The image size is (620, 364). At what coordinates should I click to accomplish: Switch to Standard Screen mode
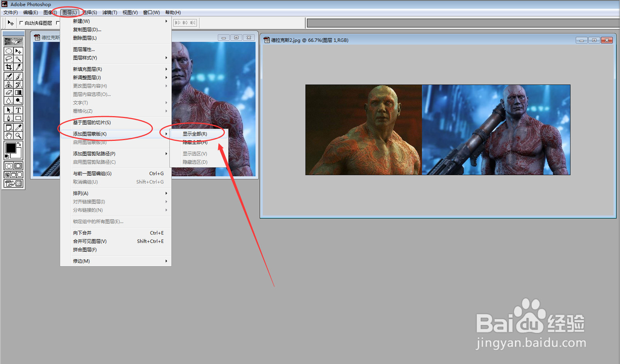pyautogui.click(x=7, y=175)
